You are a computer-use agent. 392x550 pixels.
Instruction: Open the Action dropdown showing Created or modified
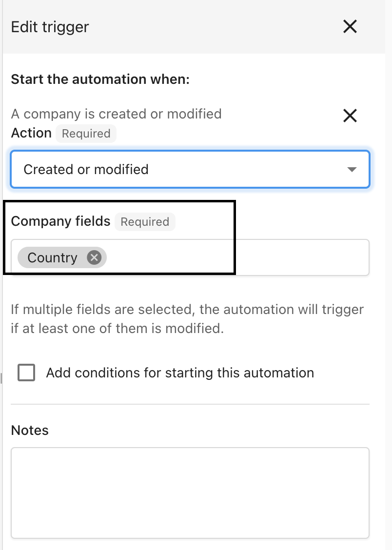tap(190, 169)
